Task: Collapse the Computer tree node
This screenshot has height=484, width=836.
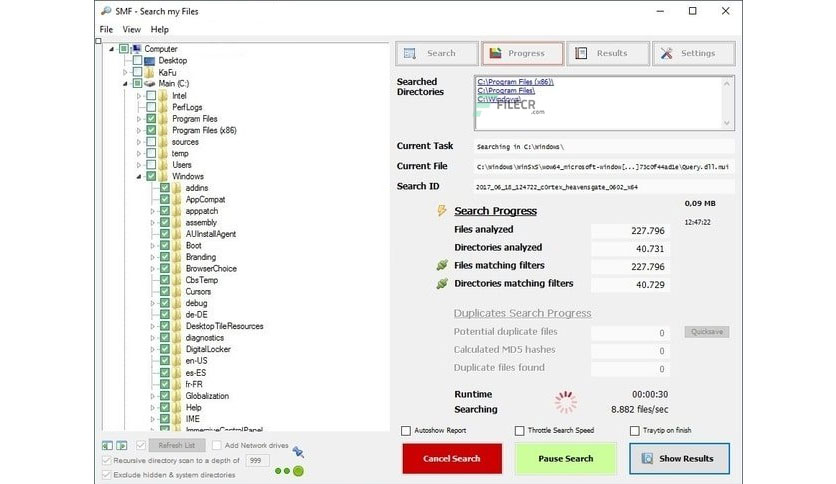Action: click(x=111, y=49)
